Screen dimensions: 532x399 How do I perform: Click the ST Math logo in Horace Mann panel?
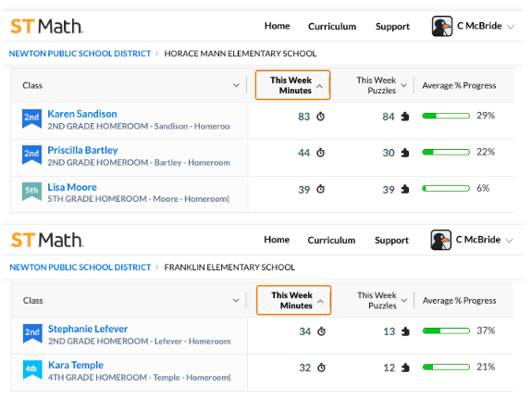pyautogui.click(x=47, y=26)
